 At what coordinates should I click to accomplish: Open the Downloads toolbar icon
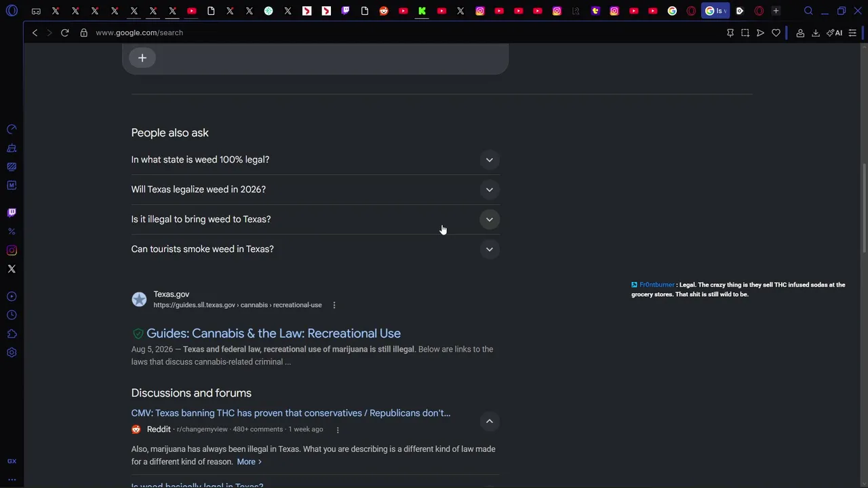pos(816,33)
